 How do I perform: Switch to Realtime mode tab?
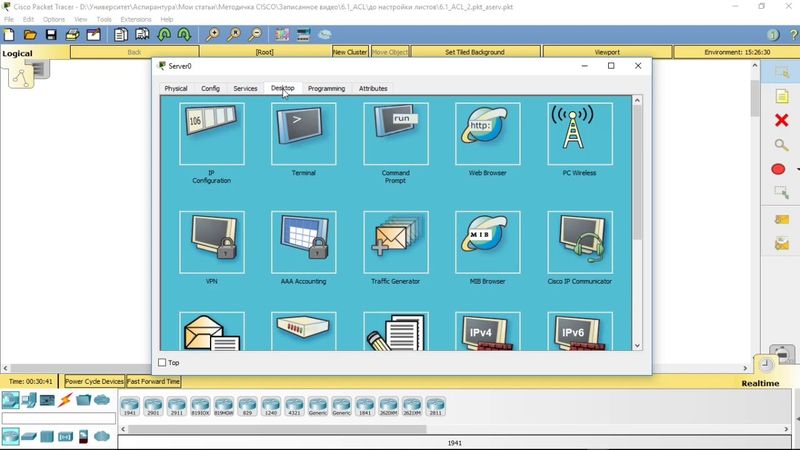(760, 383)
